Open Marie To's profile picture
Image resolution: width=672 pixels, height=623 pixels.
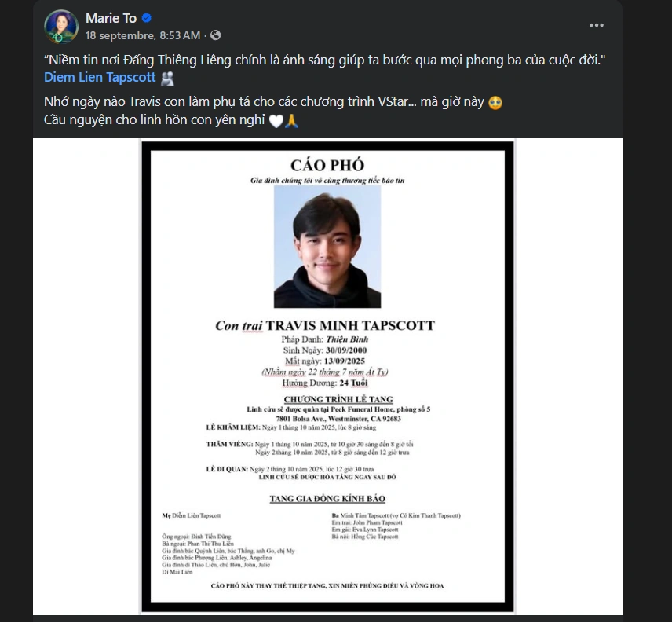61,26
